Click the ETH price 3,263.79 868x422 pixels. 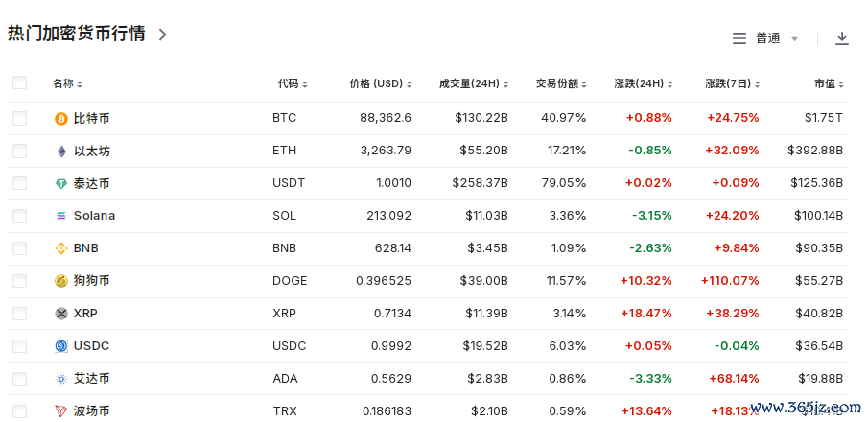tap(386, 151)
